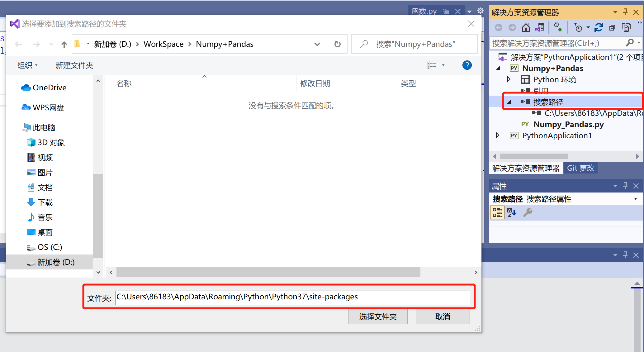This screenshot has width=644, height=352.
Task: Open the address bar dropdown in the dialog
Action: [317, 44]
